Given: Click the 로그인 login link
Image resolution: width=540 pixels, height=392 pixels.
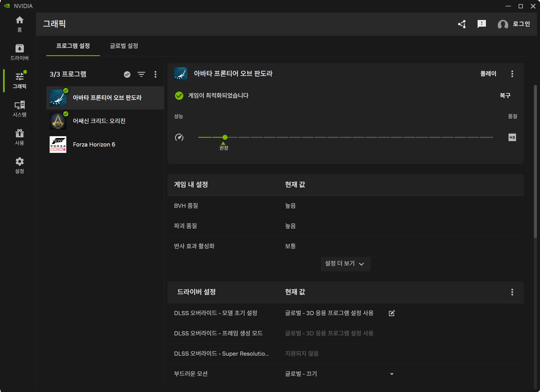Looking at the screenshot, I should point(521,24).
